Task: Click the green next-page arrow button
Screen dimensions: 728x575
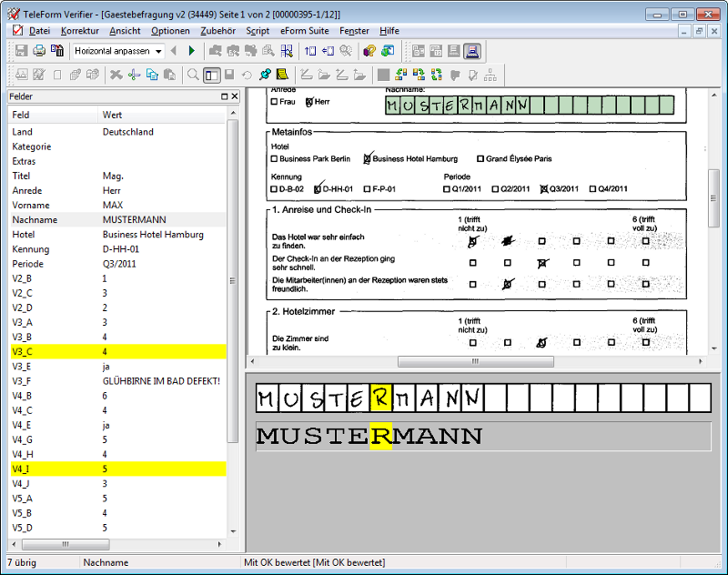Action: point(191,51)
